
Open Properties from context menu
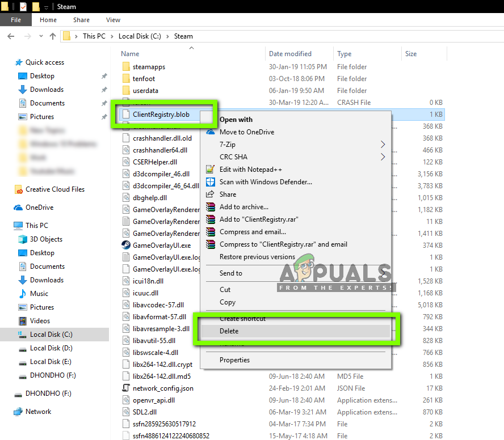234,360
